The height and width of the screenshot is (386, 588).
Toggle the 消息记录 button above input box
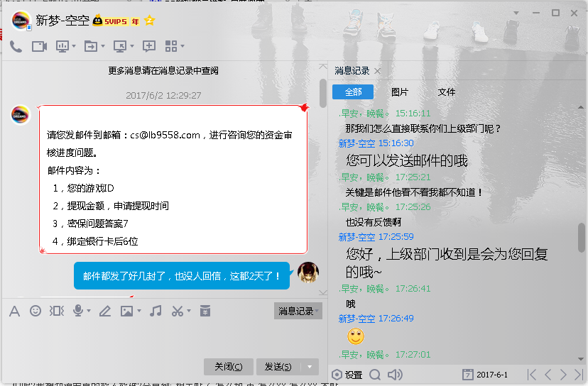[298, 311]
